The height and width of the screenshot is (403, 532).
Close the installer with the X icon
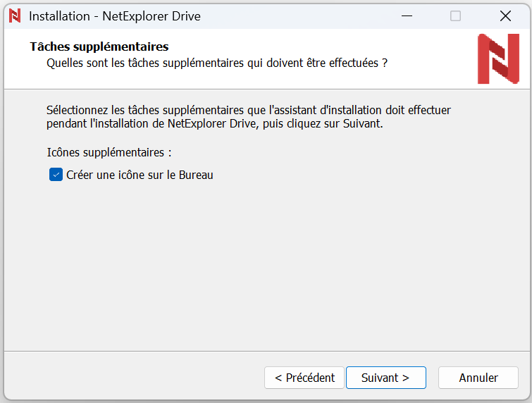[505, 16]
